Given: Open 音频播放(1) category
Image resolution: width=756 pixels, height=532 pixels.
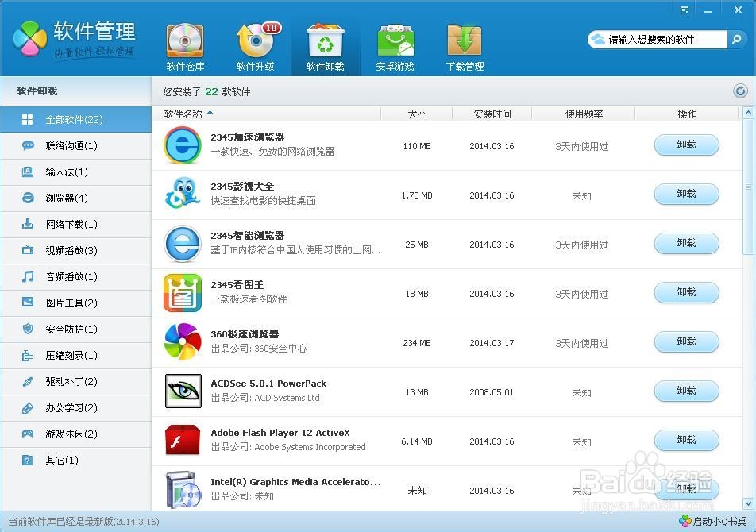Looking at the screenshot, I should click(75, 276).
